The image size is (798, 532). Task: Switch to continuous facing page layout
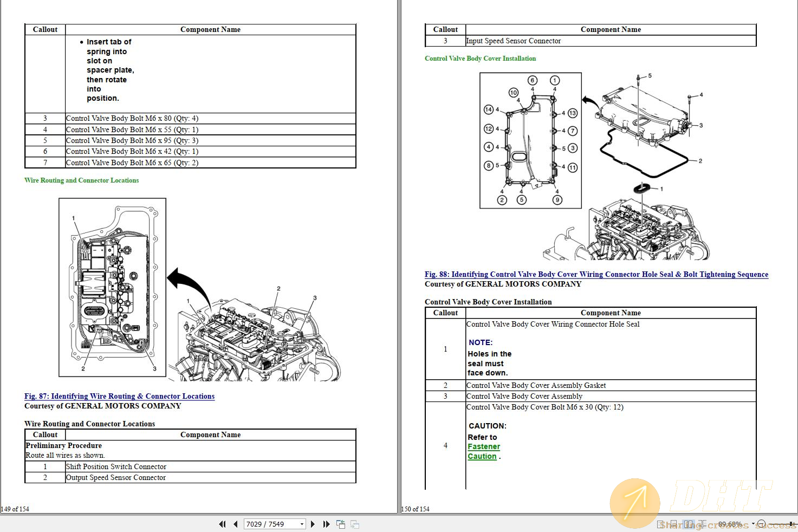click(702, 524)
